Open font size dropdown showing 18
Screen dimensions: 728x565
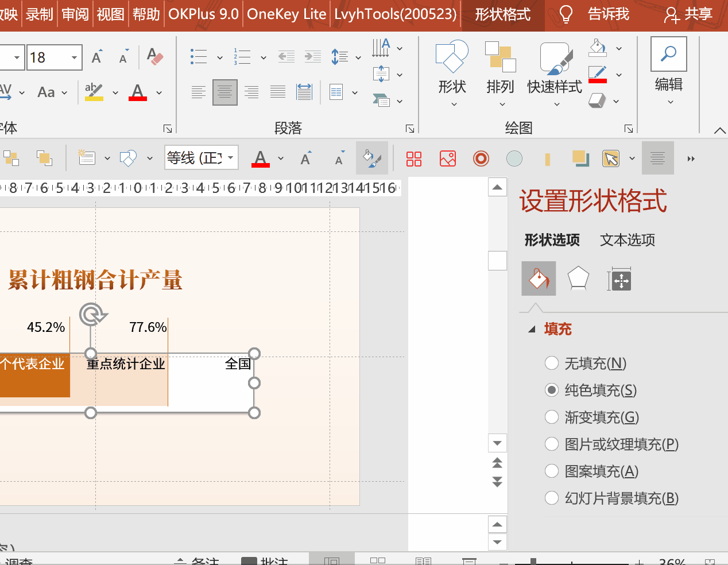tap(74, 57)
